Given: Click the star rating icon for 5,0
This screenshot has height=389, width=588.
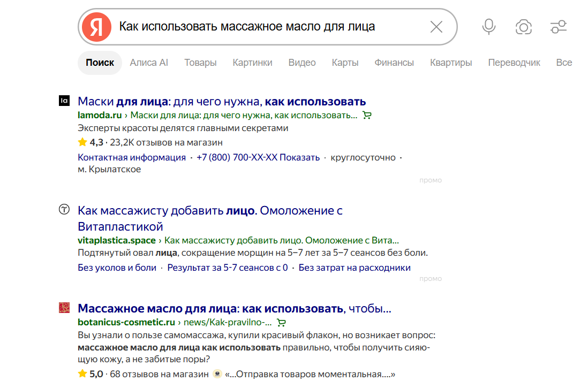Looking at the screenshot, I should coord(82,373).
